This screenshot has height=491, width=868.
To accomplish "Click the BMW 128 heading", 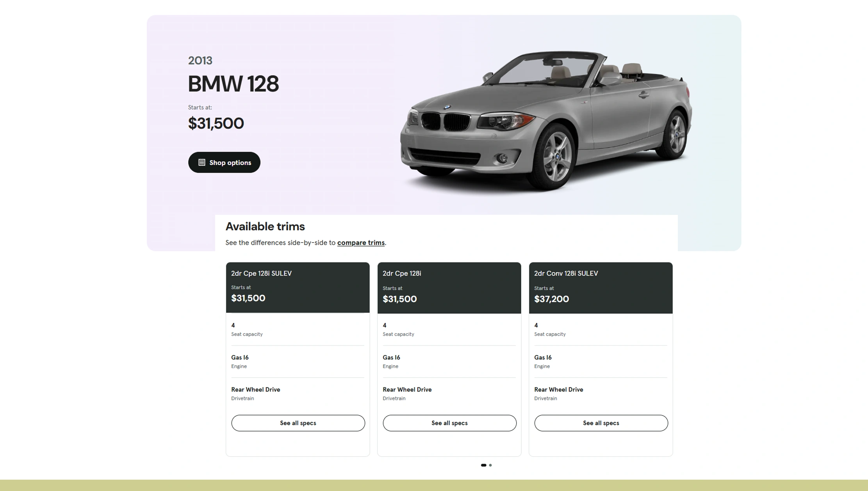I will (x=233, y=84).
